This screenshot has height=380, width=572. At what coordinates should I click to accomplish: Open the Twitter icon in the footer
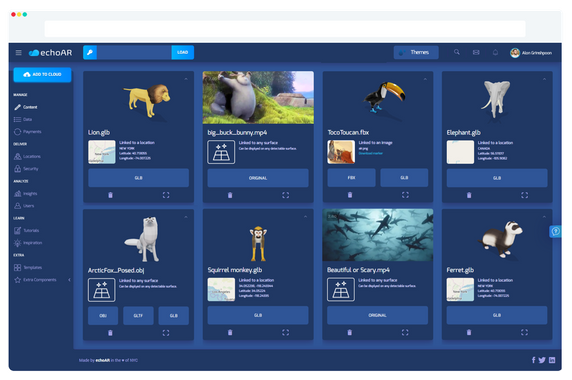pos(542,360)
